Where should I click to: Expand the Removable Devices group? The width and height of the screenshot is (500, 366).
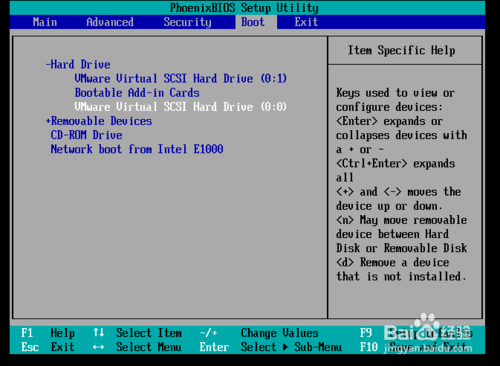[99, 121]
